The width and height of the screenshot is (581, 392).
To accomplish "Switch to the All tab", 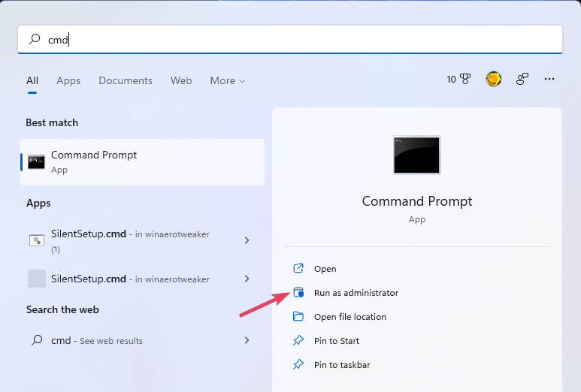I will tap(32, 80).
